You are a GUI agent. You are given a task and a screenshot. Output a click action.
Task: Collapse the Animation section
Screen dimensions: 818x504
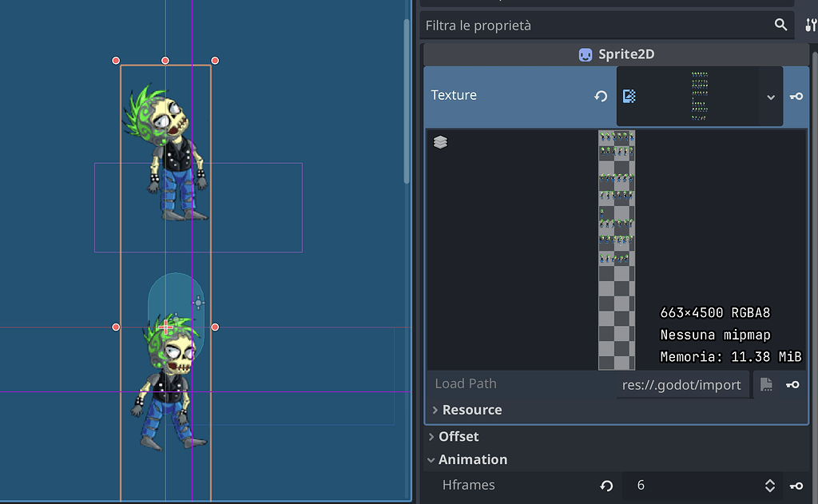472,459
